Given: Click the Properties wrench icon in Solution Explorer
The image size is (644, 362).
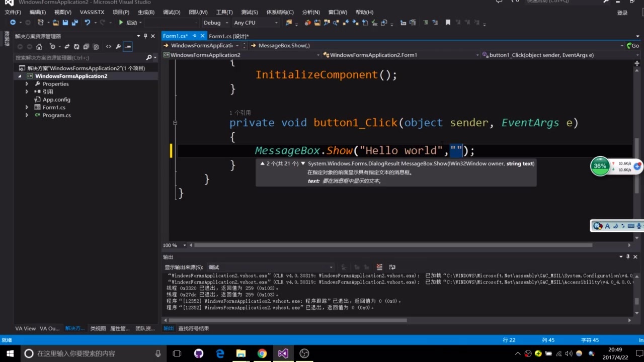Looking at the screenshot, I should [x=118, y=47].
